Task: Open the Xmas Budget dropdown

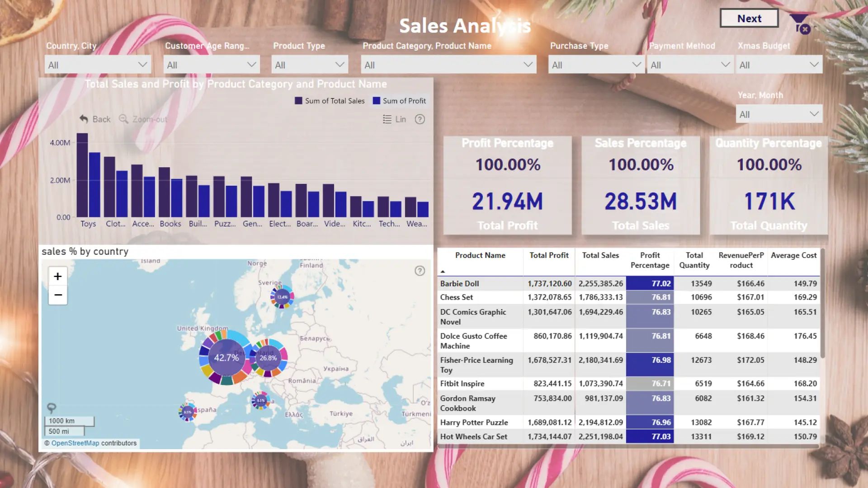Action: [779, 65]
